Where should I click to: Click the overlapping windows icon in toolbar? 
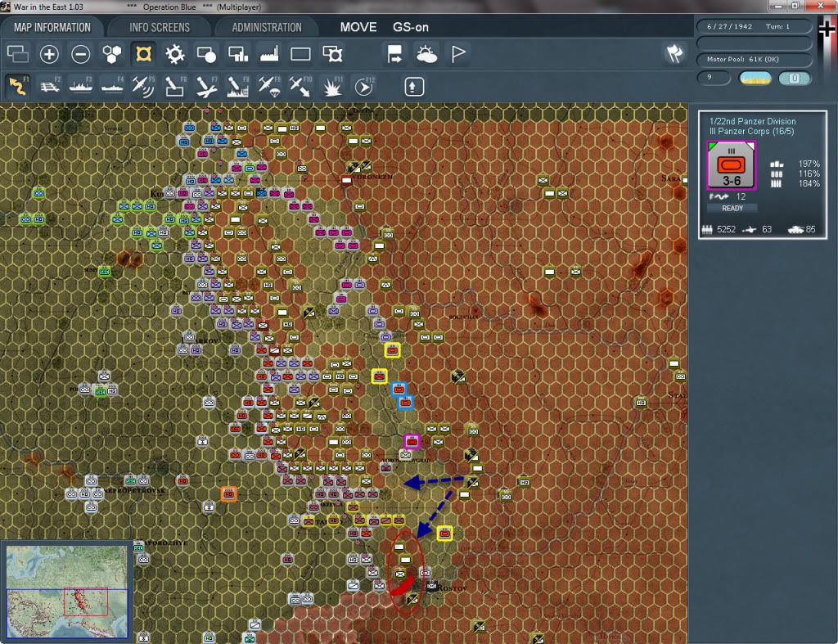coord(18,54)
